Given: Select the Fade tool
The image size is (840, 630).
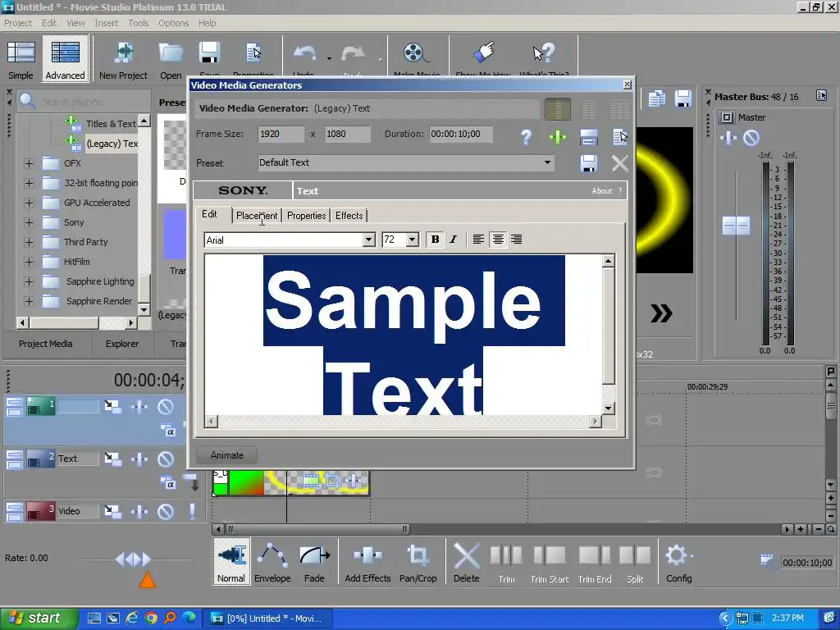Looking at the screenshot, I should [314, 561].
